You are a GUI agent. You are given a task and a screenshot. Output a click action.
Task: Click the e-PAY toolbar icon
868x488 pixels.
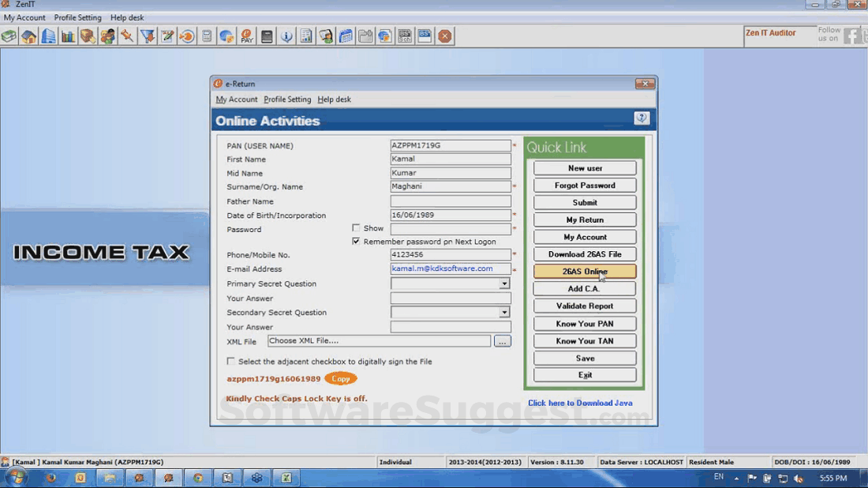pyautogui.click(x=247, y=36)
